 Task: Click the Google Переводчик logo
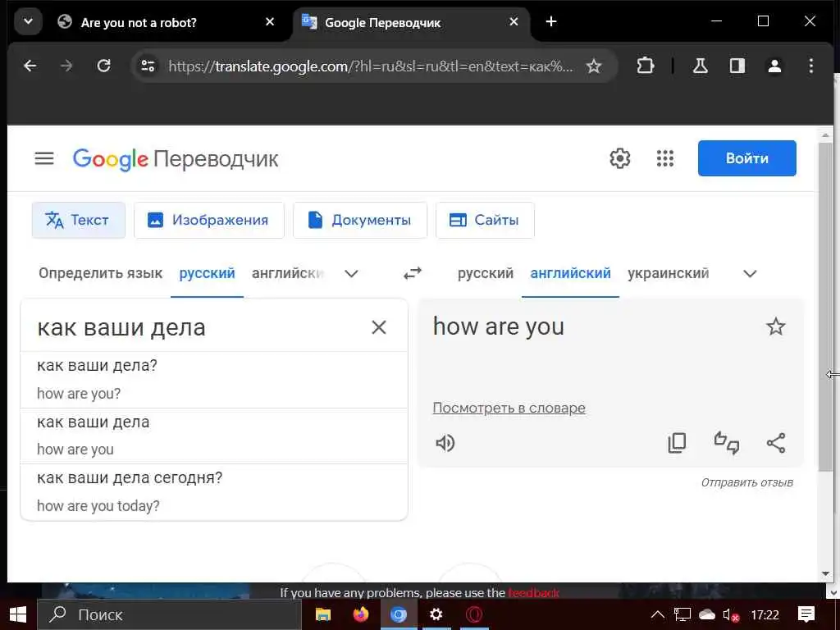coord(176,159)
